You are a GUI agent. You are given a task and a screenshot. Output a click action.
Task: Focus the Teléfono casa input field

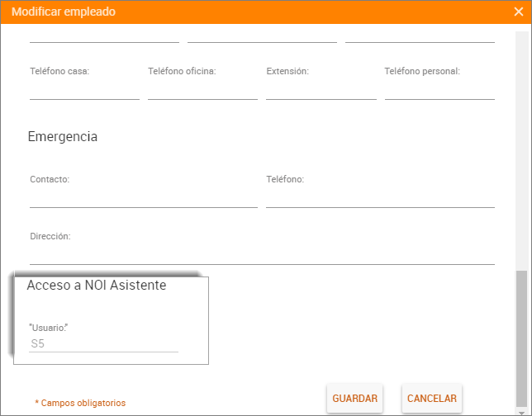tap(84, 90)
